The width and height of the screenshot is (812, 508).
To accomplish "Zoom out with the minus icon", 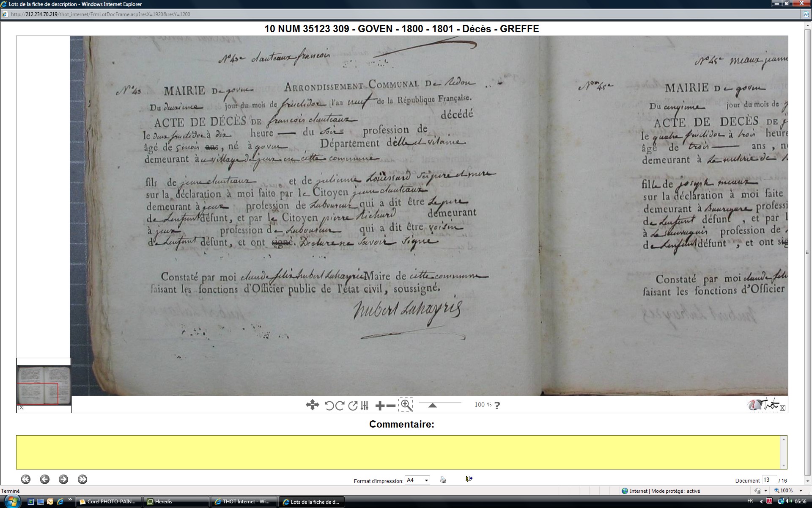I will point(391,406).
